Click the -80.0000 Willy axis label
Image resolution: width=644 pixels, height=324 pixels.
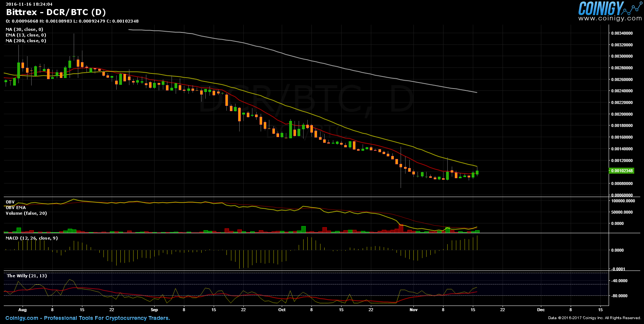(619, 296)
